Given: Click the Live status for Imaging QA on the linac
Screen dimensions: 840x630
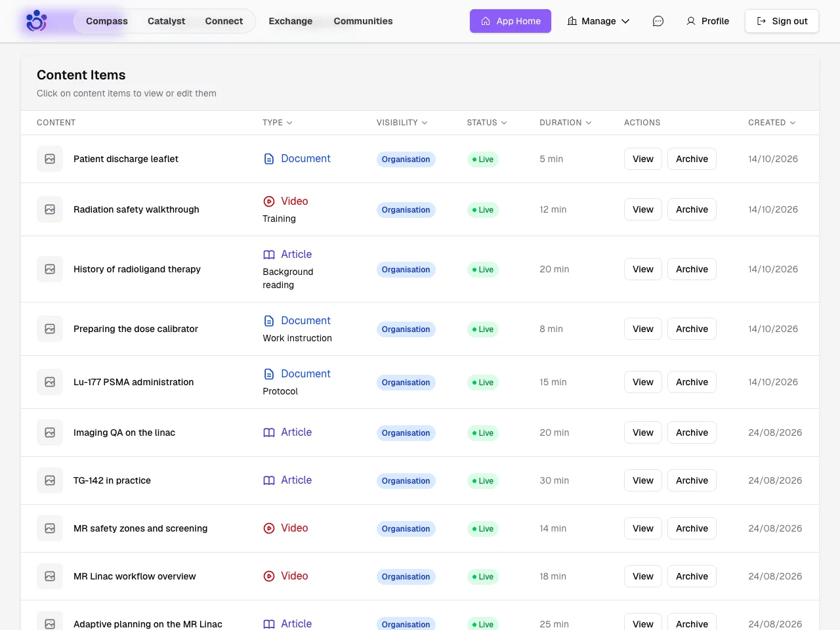Looking at the screenshot, I should click(x=483, y=433).
